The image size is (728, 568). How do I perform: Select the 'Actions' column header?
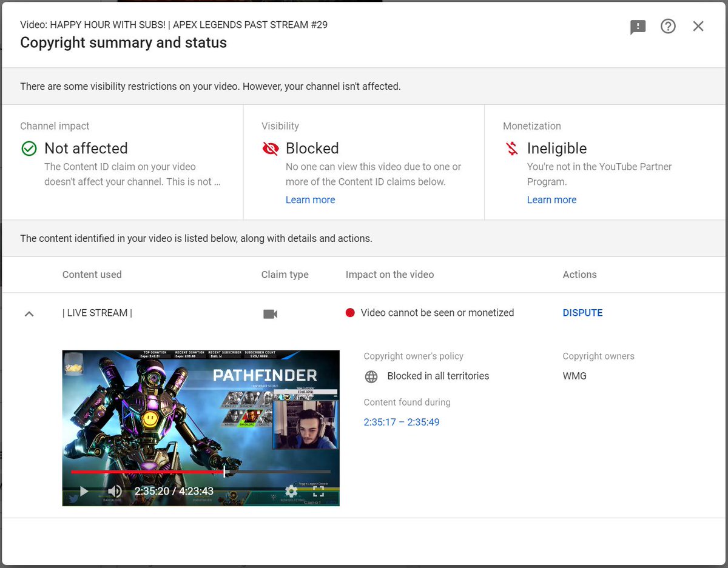[x=579, y=275]
